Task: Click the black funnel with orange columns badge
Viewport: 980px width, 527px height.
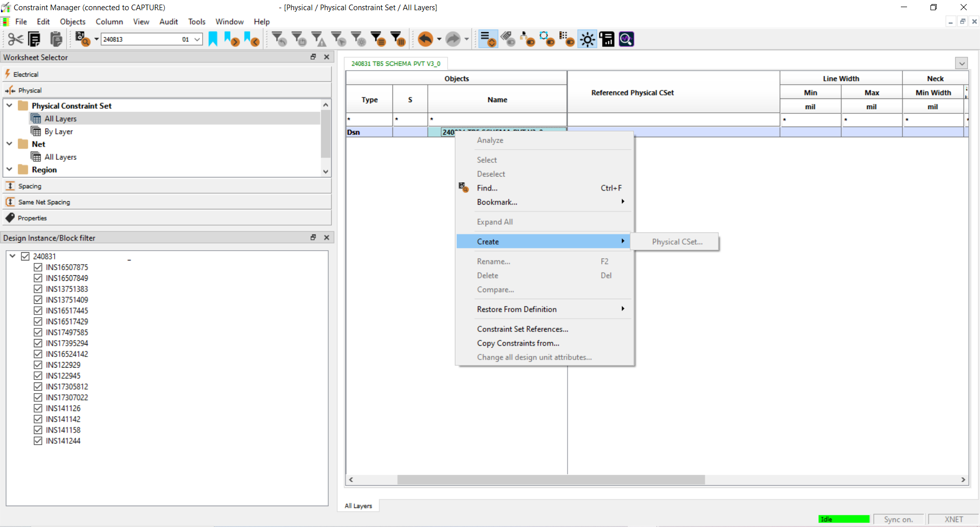Action: tap(398, 39)
